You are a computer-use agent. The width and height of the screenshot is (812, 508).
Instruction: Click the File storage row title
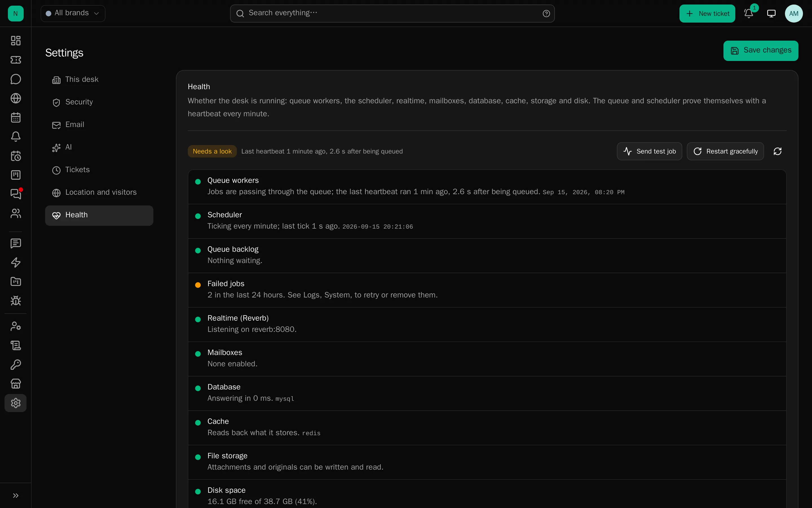228,456
